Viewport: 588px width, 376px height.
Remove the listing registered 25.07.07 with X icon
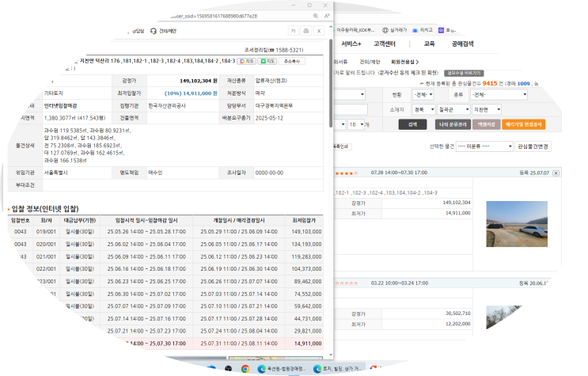(556, 173)
